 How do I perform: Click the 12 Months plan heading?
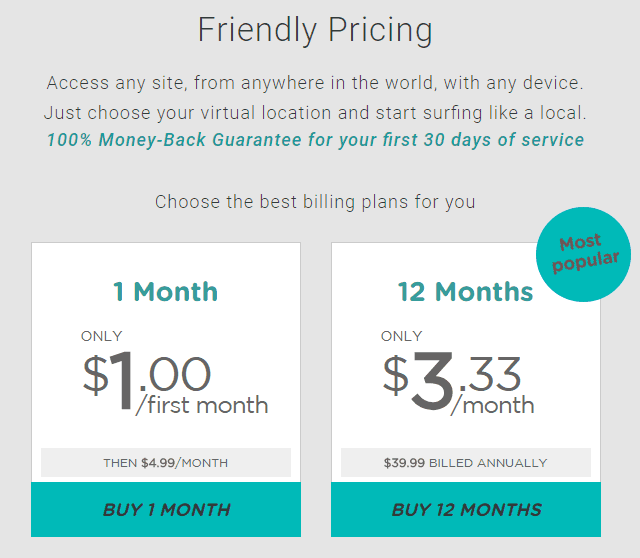[465, 292]
